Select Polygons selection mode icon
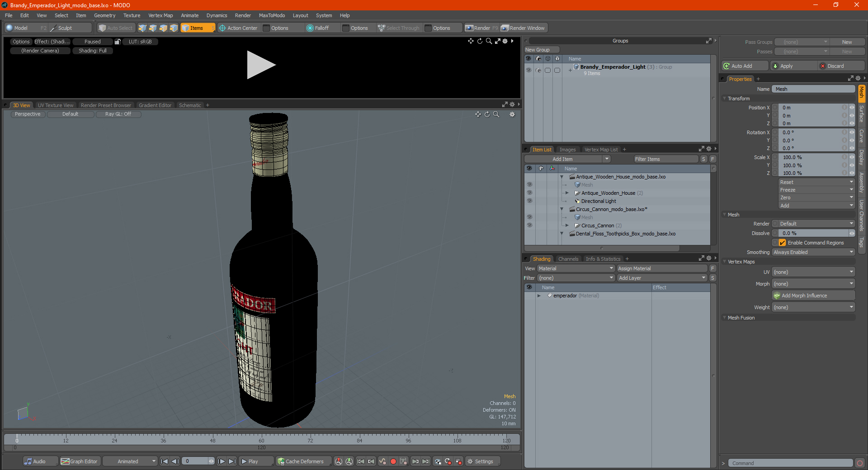 [163, 28]
